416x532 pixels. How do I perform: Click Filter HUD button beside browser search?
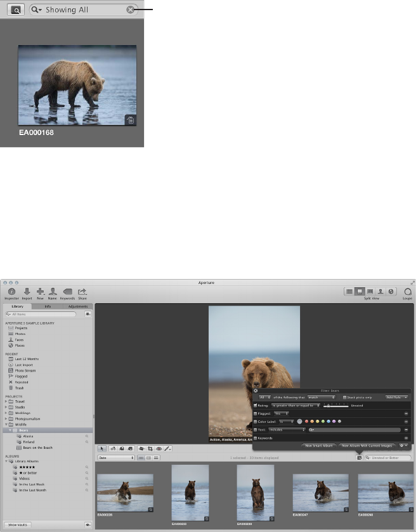click(360, 458)
